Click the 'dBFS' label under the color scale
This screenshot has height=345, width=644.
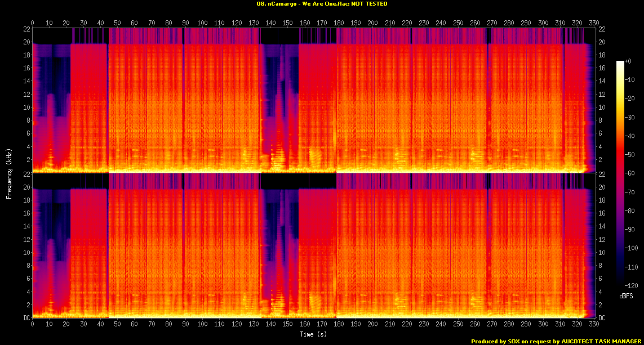click(x=625, y=295)
